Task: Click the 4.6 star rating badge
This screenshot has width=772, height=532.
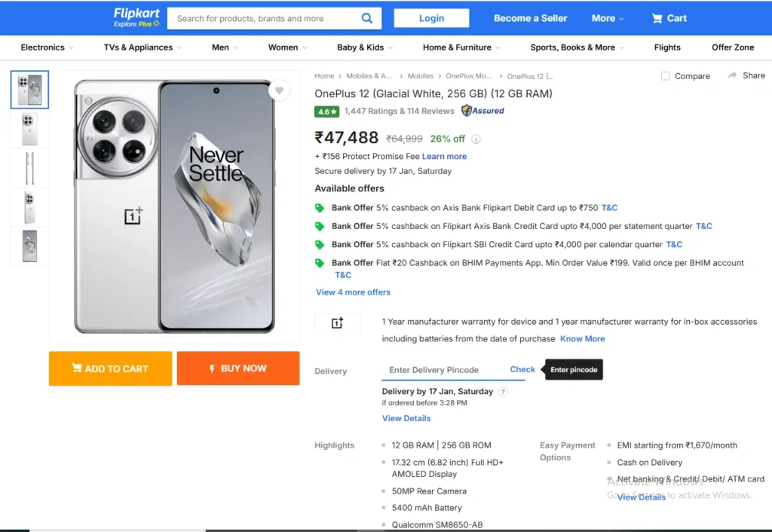Action: pyautogui.click(x=326, y=112)
